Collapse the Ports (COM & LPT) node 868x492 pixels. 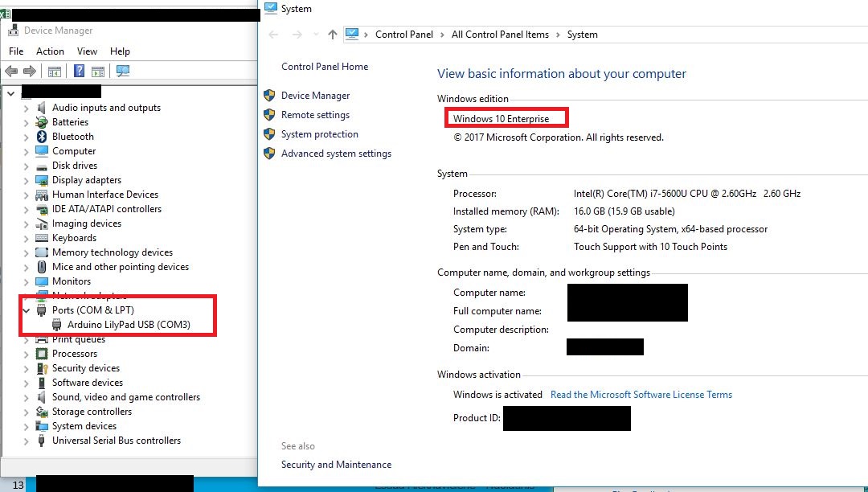coord(27,310)
